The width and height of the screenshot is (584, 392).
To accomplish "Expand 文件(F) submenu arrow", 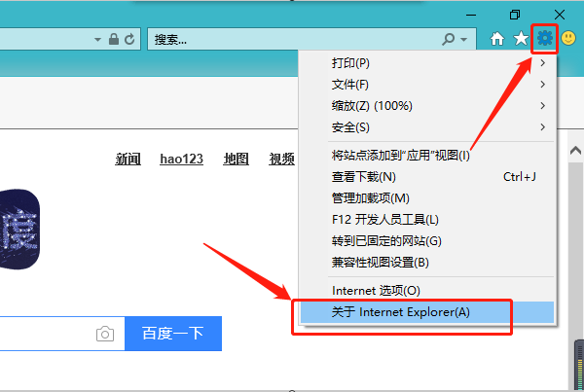I will click(x=543, y=85).
